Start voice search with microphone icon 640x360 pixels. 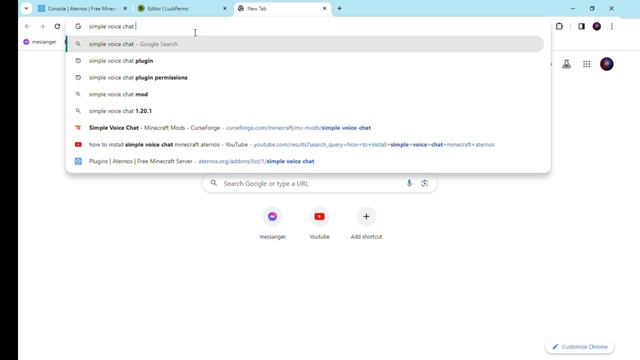pyautogui.click(x=409, y=184)
